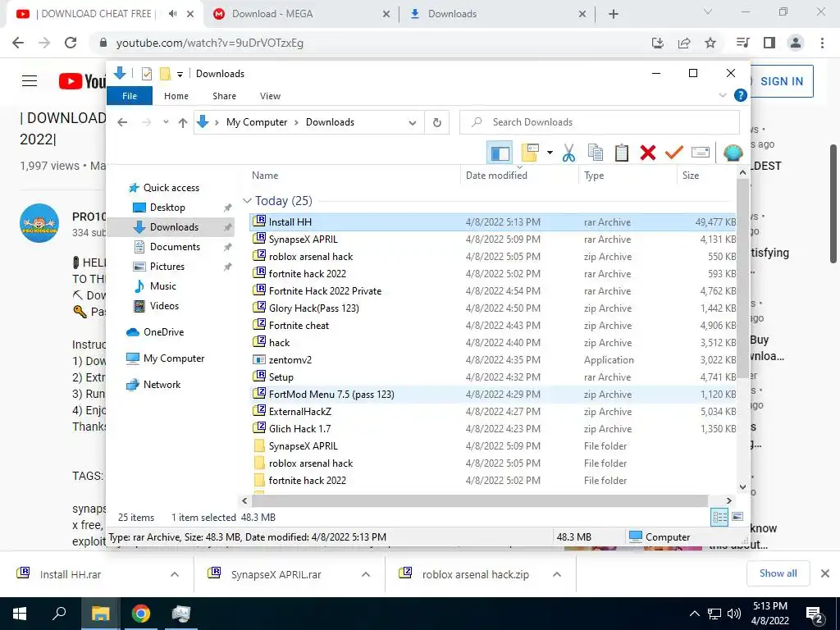Select Quick access in navigation pane

point(171,188)
